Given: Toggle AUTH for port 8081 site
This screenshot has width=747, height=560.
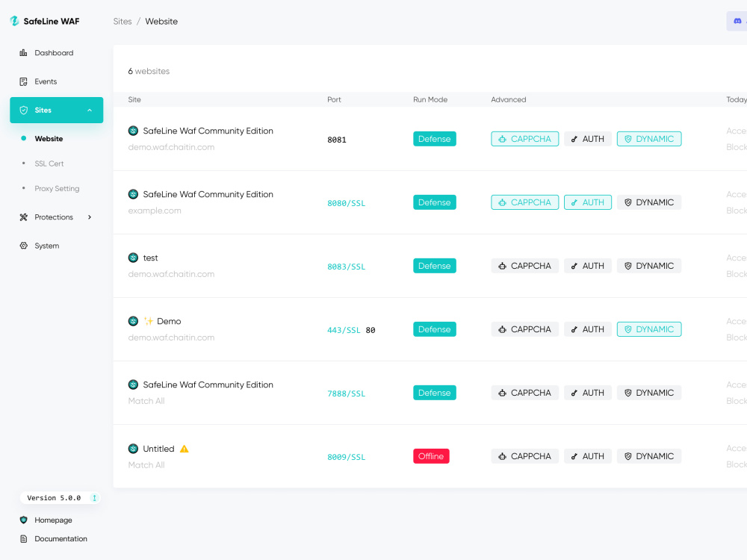Looking at the screenshot, I should [x=588, y=139].
